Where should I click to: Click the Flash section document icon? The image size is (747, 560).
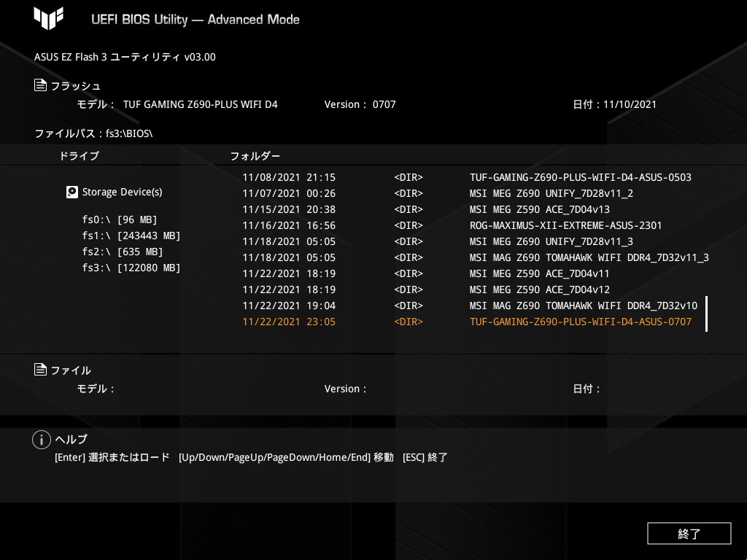41,85
